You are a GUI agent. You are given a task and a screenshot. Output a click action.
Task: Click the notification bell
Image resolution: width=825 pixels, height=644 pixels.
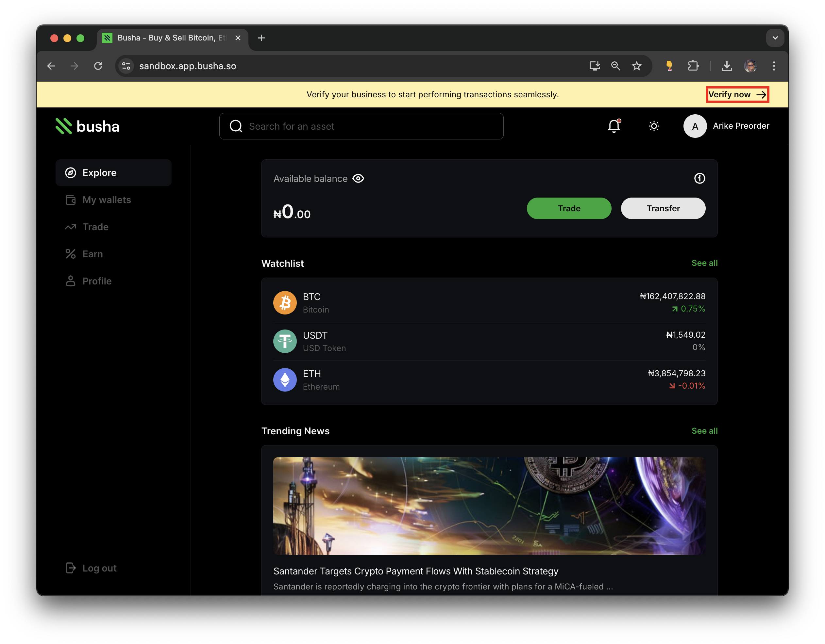pyautogui.click(x=614, y=126)
